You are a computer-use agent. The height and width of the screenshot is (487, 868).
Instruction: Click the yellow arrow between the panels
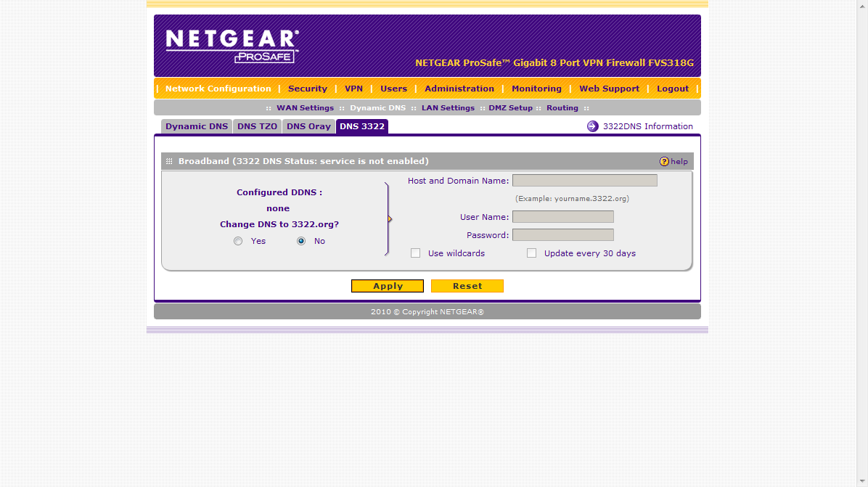[390, 219]
